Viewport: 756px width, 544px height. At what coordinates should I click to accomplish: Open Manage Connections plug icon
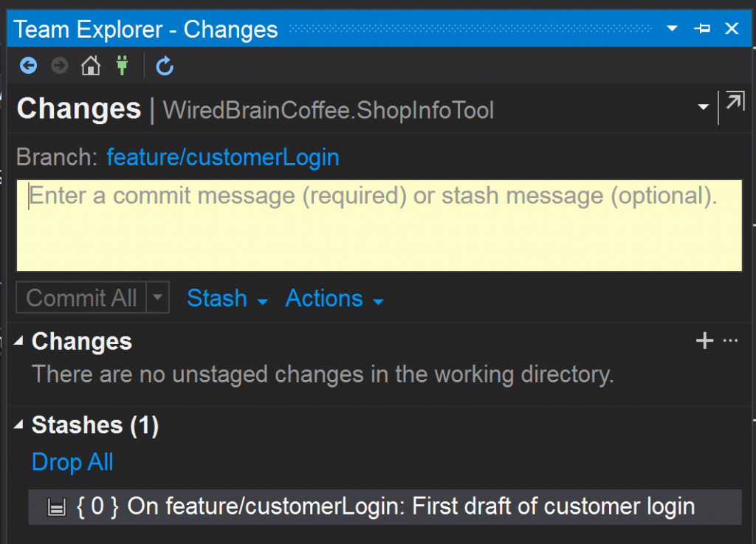[x=122, y=65]
